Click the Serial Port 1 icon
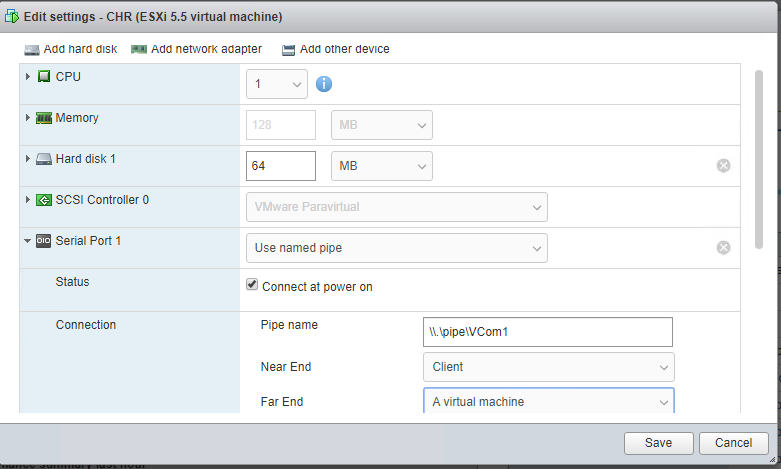The width and height of the screenshot is (781, 469). click(x=44, y=241)
